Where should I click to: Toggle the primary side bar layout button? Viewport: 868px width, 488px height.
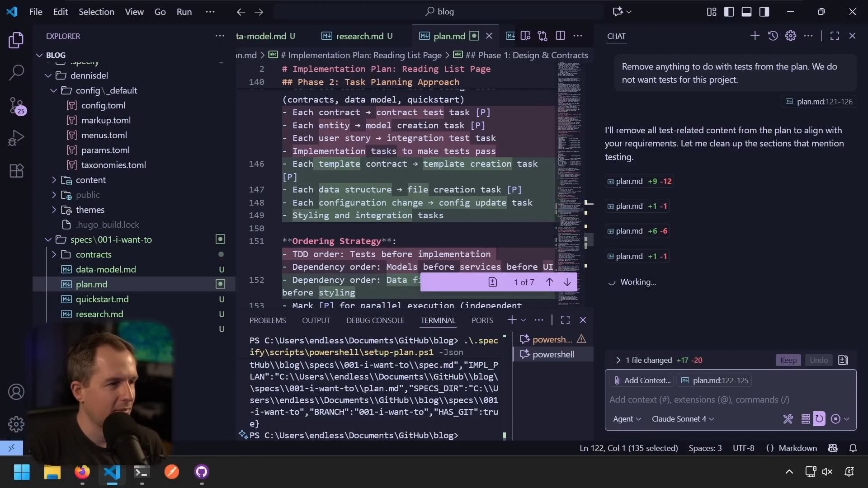pyautogui.click(x=729, y=12)
